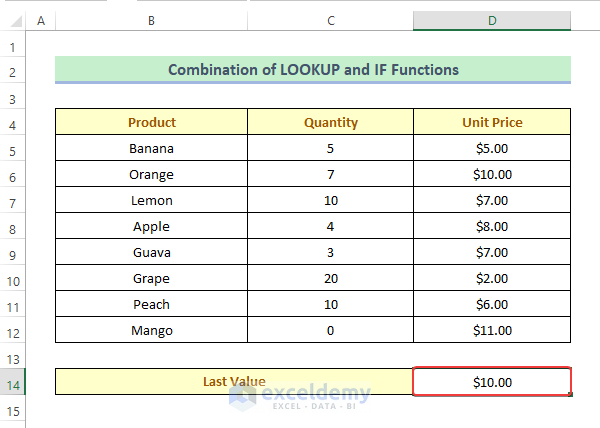The height and width of the screenshot is (428, 600).
Task: Select the Unit Price header cell
Action: pos(491,123)
